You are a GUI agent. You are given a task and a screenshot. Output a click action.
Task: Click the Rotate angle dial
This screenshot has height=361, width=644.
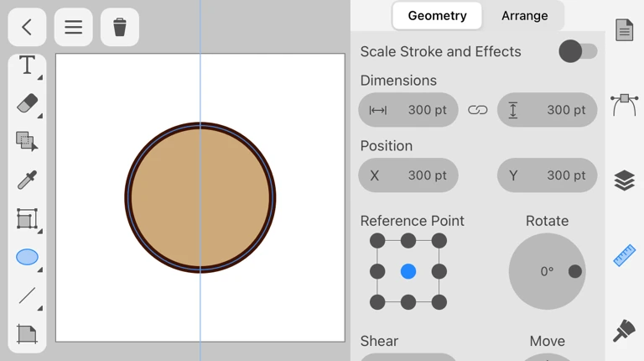tap(547, 271)
